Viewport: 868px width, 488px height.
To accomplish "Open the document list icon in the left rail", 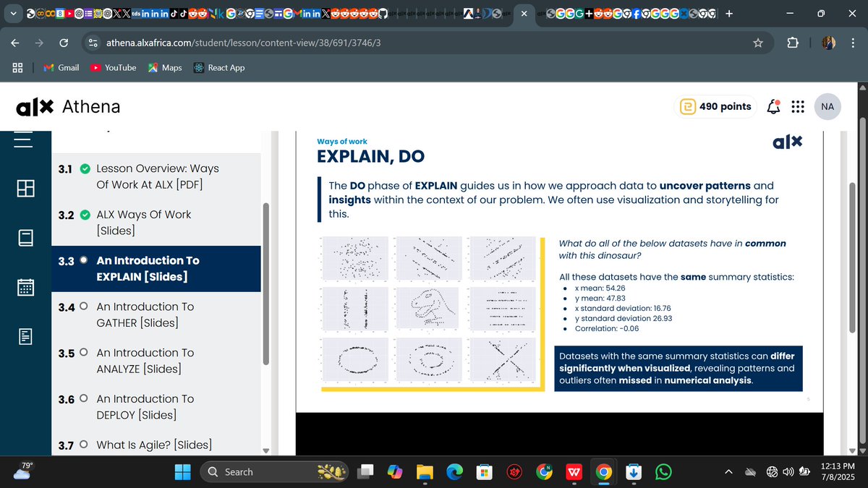I will [26, 336].
